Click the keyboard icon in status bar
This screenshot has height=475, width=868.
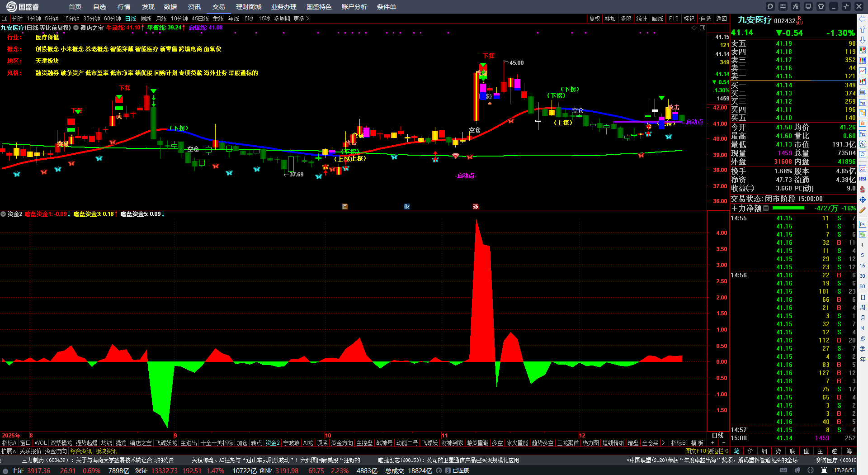click(x=783, y=470)
